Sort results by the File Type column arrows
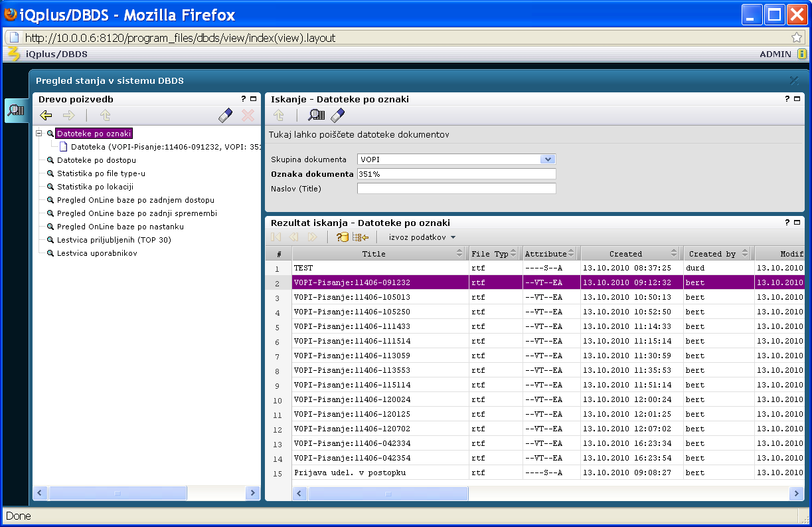 tap(515, 253)
